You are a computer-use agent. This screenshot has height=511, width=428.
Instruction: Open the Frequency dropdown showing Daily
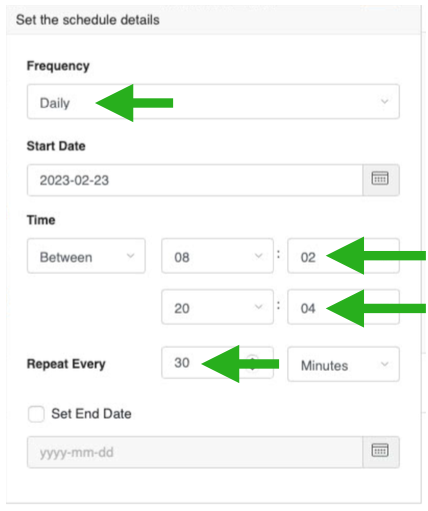[x=213, y=102]
